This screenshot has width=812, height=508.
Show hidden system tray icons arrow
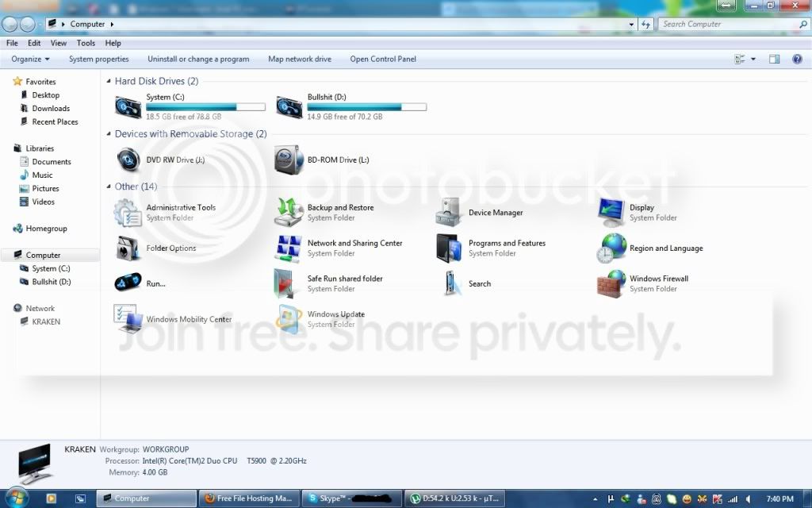595,499
